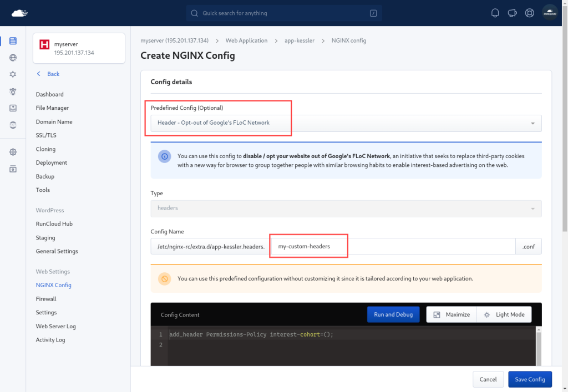The width and height of the screenshot is (568, 392).
Task: Open Tools in sidebar
Action: click(43, 190)
